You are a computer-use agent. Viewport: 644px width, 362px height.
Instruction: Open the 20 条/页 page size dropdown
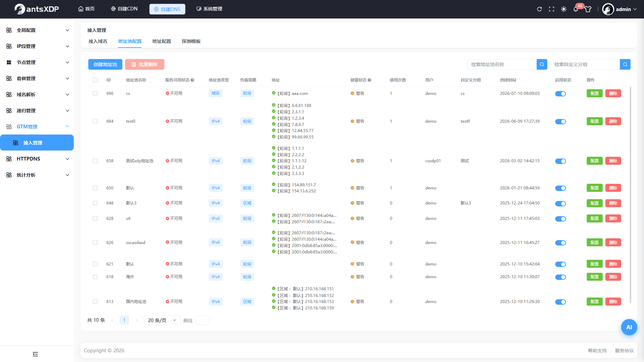tap(162, 320)
